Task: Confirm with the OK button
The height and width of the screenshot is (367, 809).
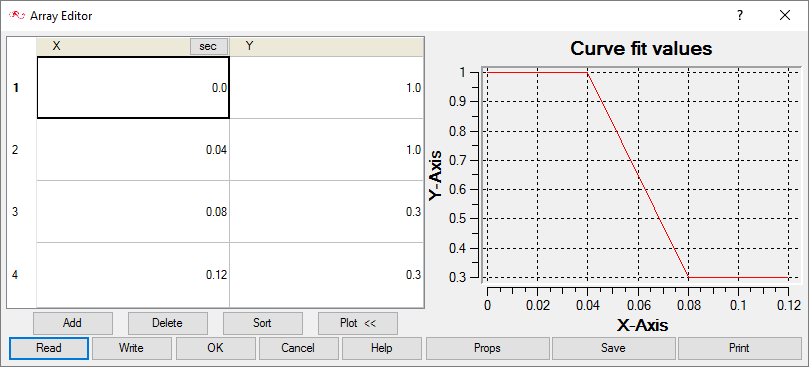Action: (216, 348)
